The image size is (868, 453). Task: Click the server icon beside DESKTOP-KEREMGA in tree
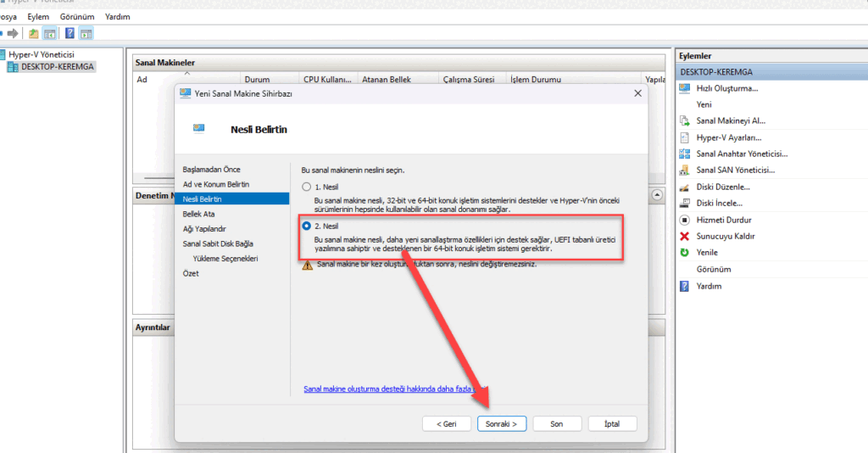coord(13,67)
